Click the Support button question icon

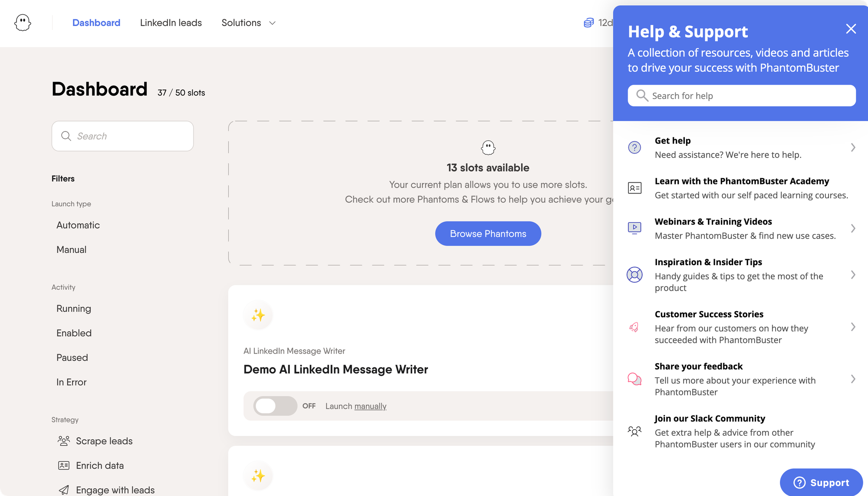click(799, 483)
